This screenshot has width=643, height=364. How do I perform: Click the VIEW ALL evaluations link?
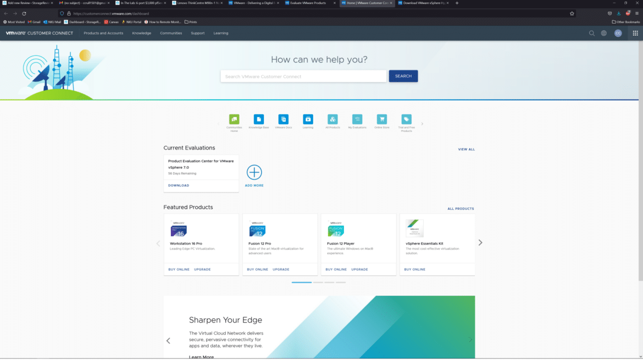point(466,149)
